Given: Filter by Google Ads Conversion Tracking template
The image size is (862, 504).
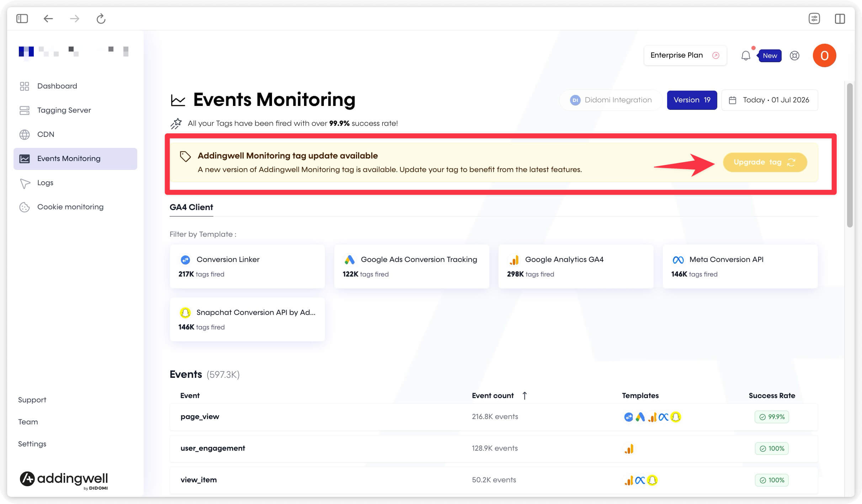Looking at the screenshot, I should pyautogui.click(x=411, y=266).
